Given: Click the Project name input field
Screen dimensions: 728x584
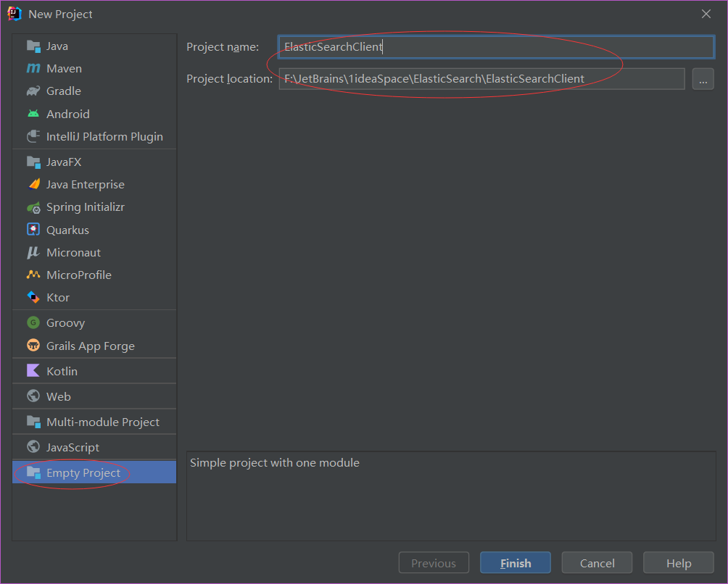Looking at the screenshot, I should click(496, 47).
